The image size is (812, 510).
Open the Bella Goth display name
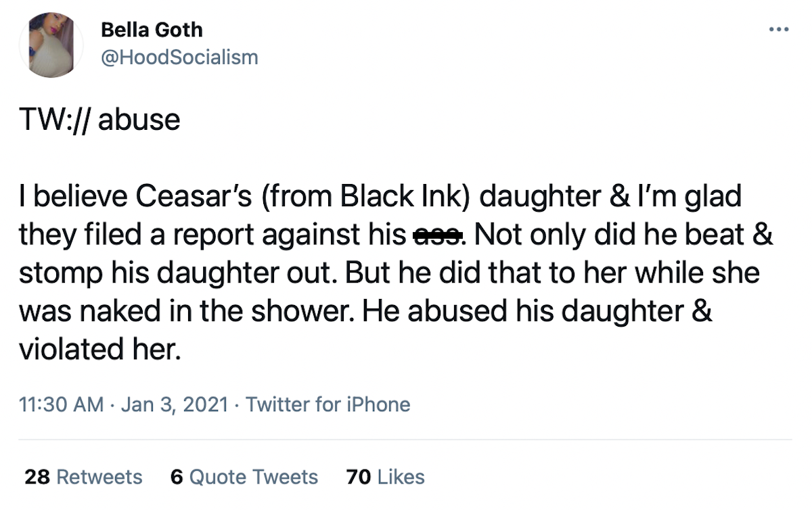tap(151, 30)
